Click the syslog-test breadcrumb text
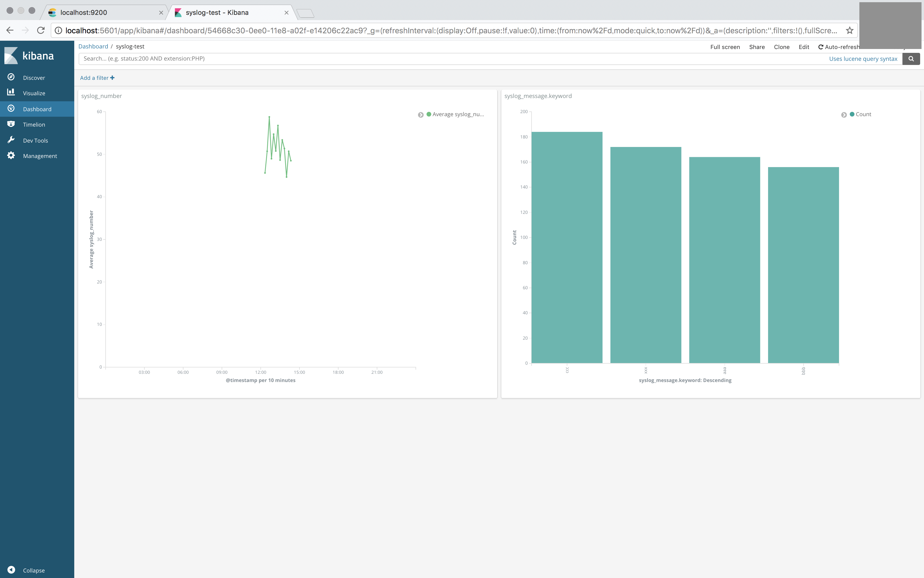Viewport: 924px width, 578px height. (x=130, y=46)
